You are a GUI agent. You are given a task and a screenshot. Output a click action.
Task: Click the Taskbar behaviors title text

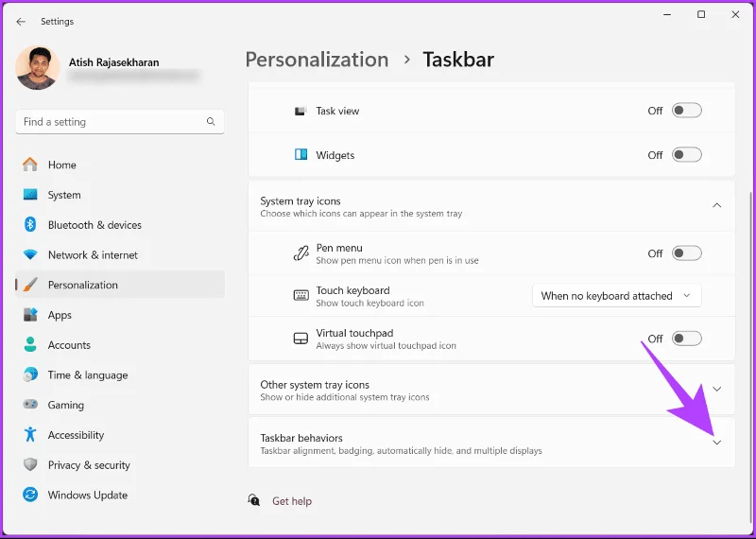click(x=301, y=438)
